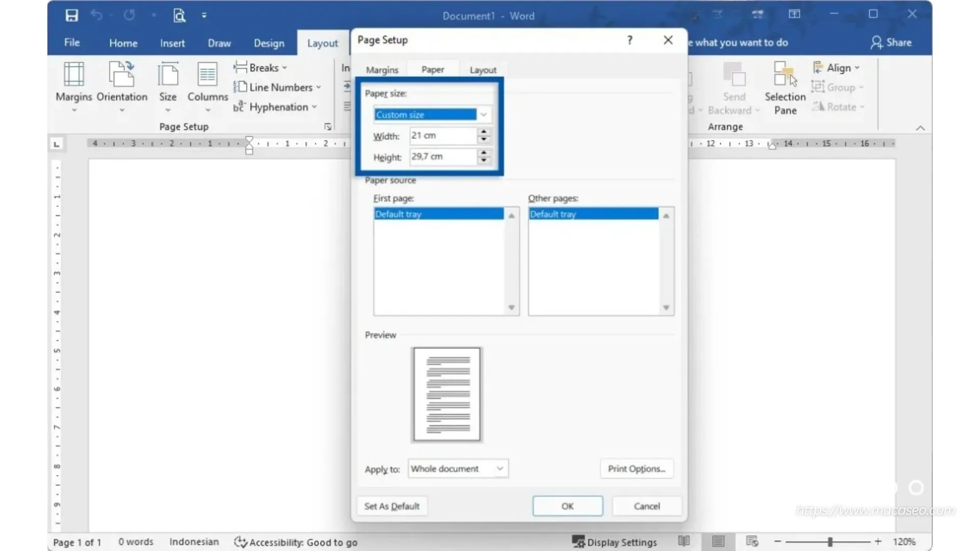Click the Undo arrow icon
This screenshot has width=980, height=551.
pyautogui.click(x=96, y=15)
